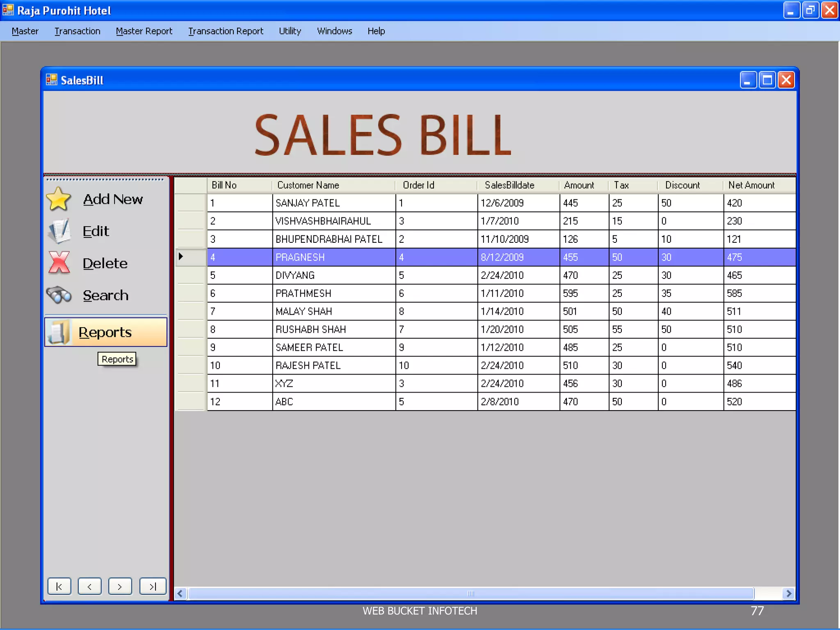The image size is (840, 630).
Task: Sort by Discount column header
Action: 691,185
